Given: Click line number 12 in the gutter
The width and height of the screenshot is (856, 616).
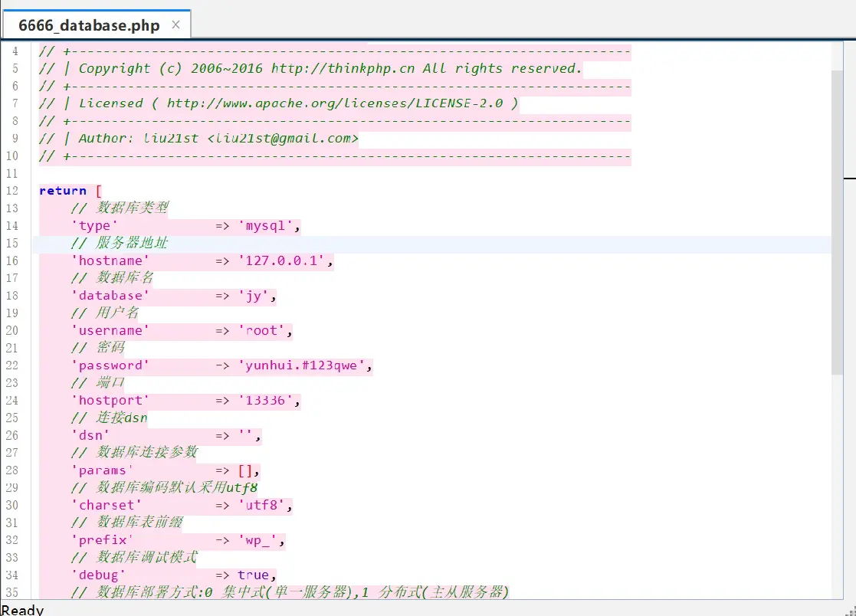Looking at the screenshot, I should 12,191.
